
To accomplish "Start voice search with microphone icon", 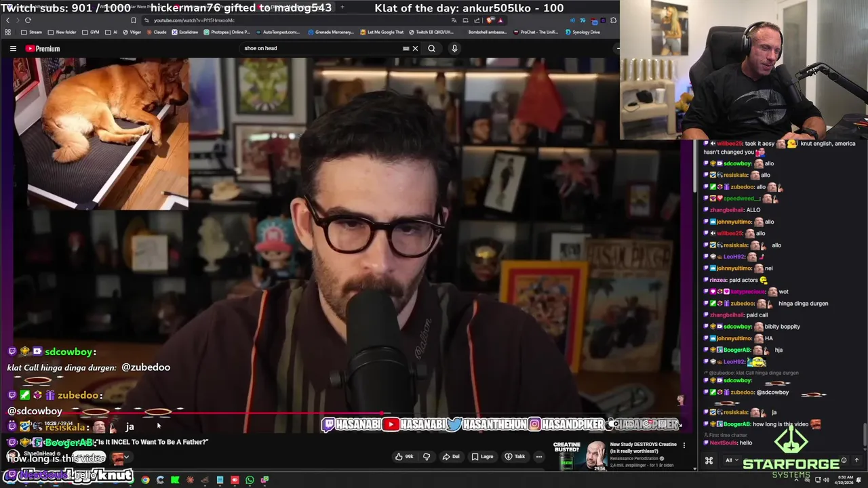I will [454, 49].
